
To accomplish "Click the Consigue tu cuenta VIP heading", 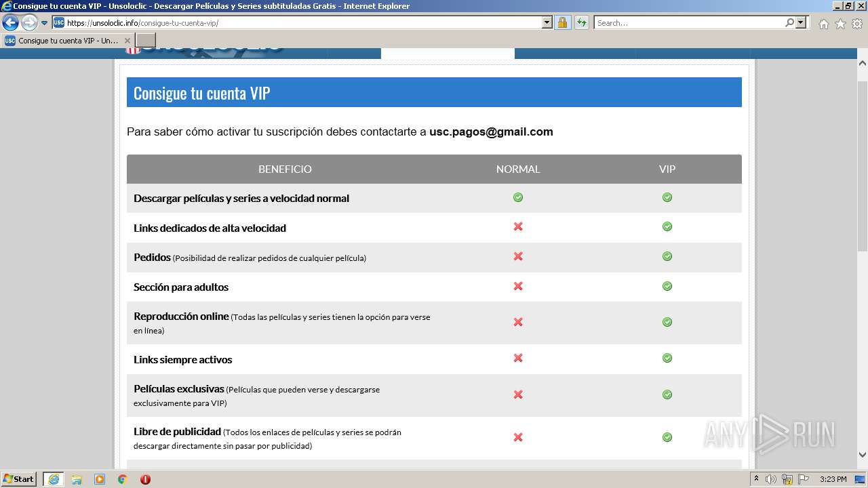I will click(201, 93).
